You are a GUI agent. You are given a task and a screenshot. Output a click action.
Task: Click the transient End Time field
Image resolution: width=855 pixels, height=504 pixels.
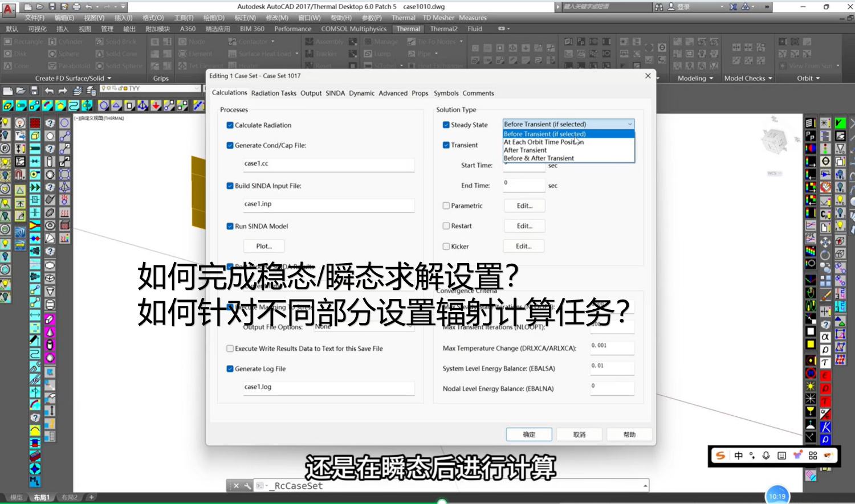pos(524,185)
